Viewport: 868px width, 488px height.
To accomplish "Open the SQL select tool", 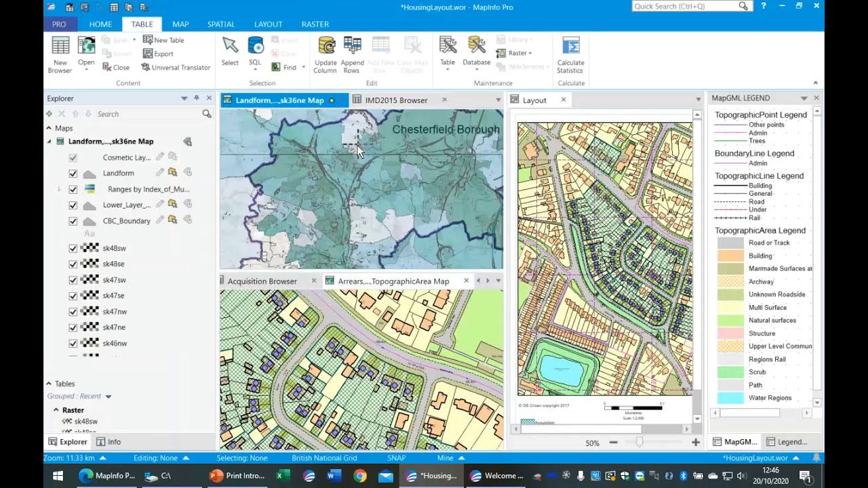I will tap(255, 54).
